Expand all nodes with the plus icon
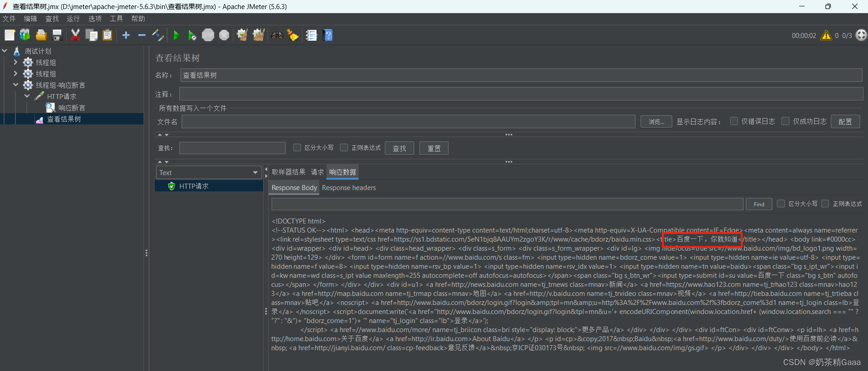 click(126, 35)
